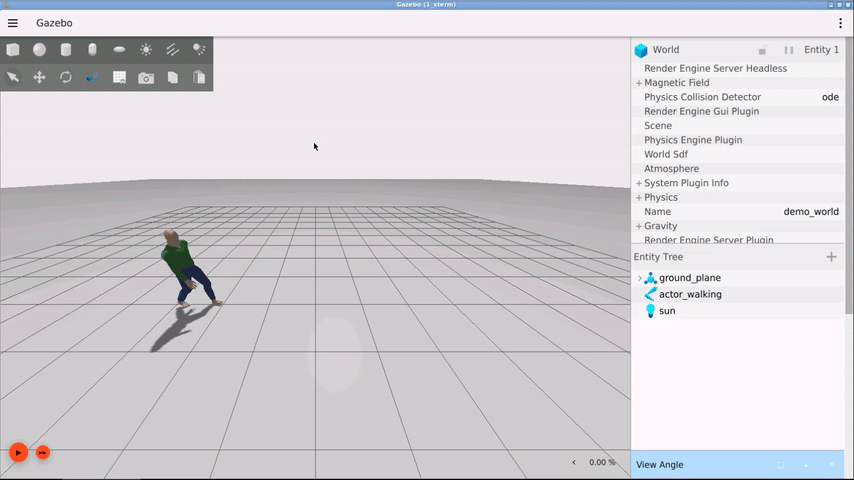This screenshot has height=480, width=854.
Task: Toggle the inspector pause updates button
Action: [789, 50]
